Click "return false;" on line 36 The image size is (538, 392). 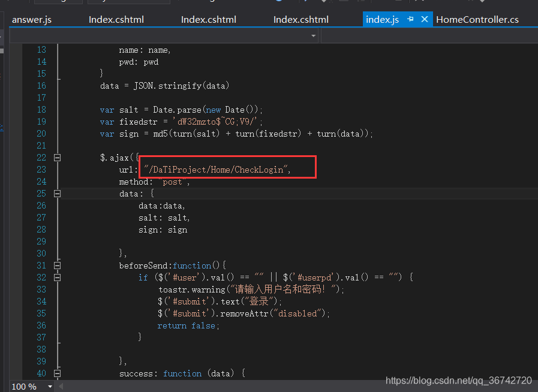[188, 325]
